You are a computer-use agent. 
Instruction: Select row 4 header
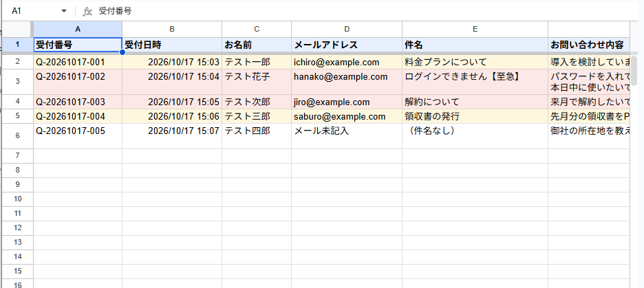(17, 102)
